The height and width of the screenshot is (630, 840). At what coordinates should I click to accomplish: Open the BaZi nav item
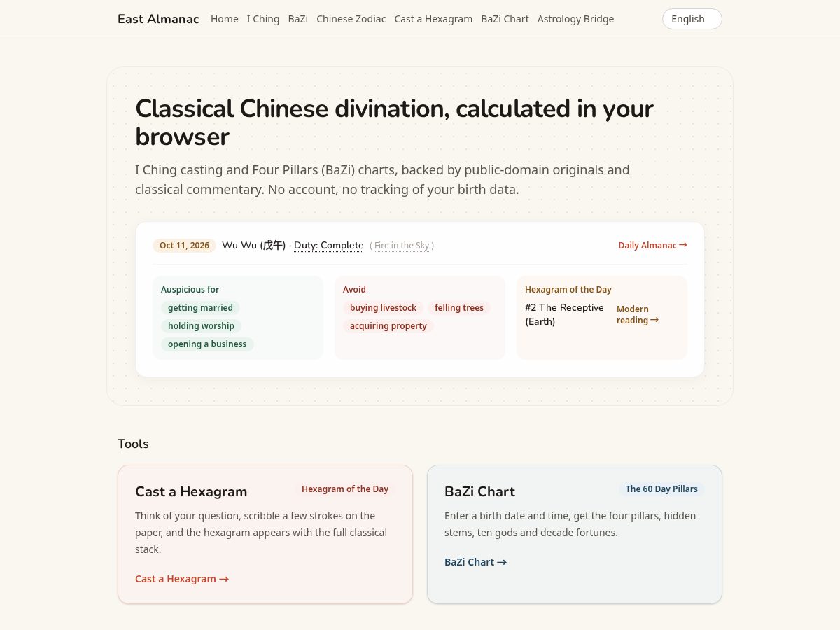pos(298,19)
